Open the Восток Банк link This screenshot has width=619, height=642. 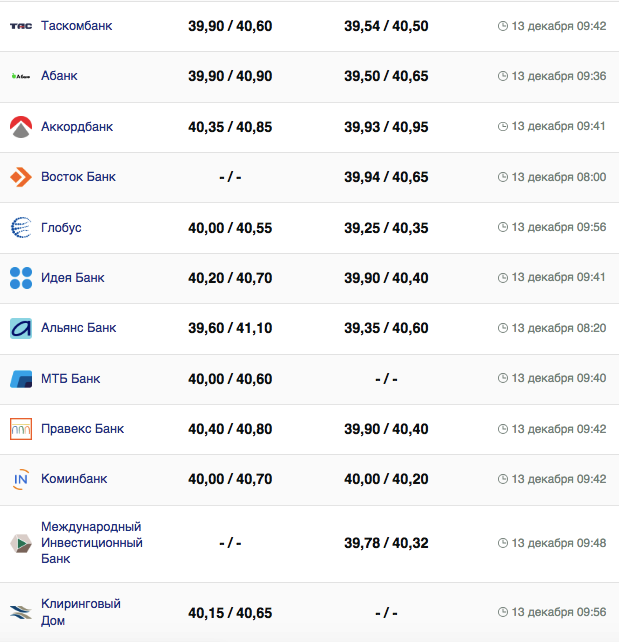click(x=78, y=177)
